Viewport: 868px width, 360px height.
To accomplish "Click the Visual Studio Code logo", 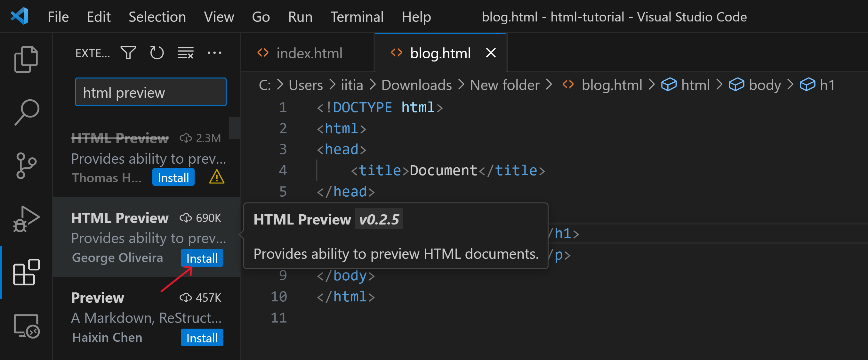I will click(20, 16).
